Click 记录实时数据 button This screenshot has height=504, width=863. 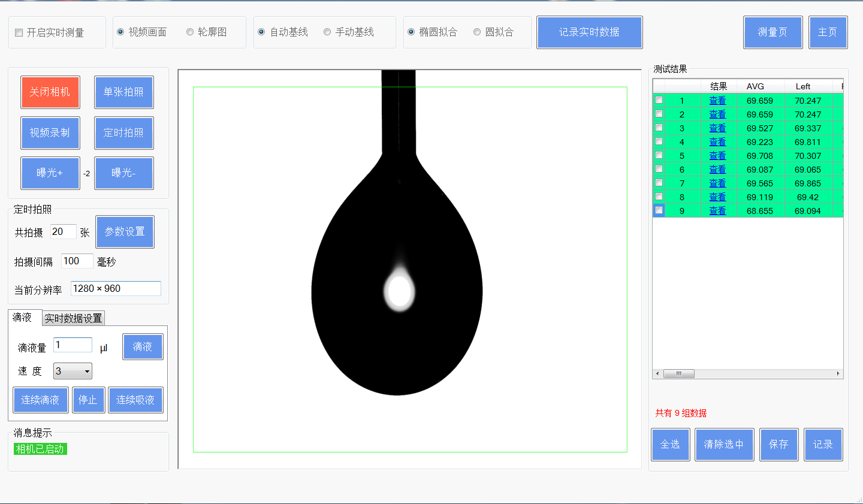589,32
